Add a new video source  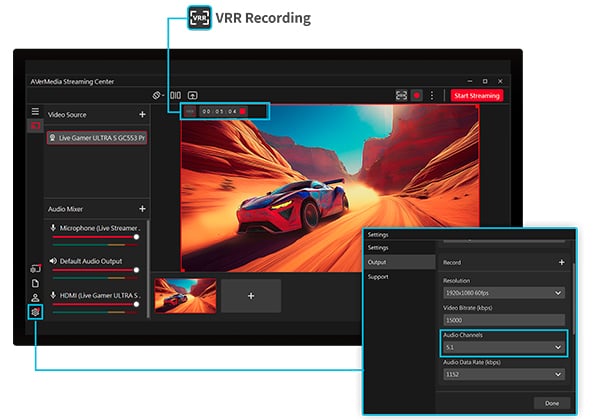click(142, 114)
